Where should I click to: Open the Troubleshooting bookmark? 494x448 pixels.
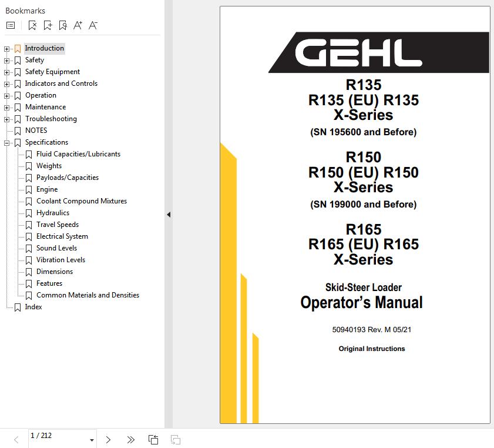click(51, 119)
